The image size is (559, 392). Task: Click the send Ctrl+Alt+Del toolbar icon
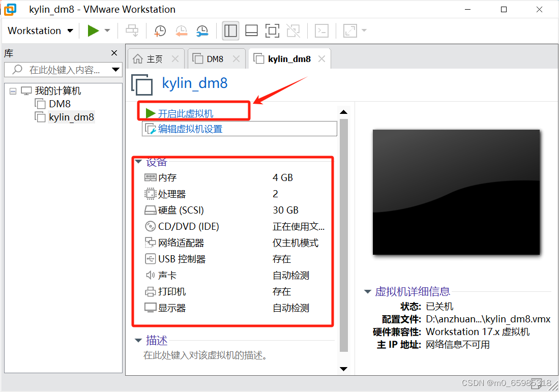[x=132, y=31]
